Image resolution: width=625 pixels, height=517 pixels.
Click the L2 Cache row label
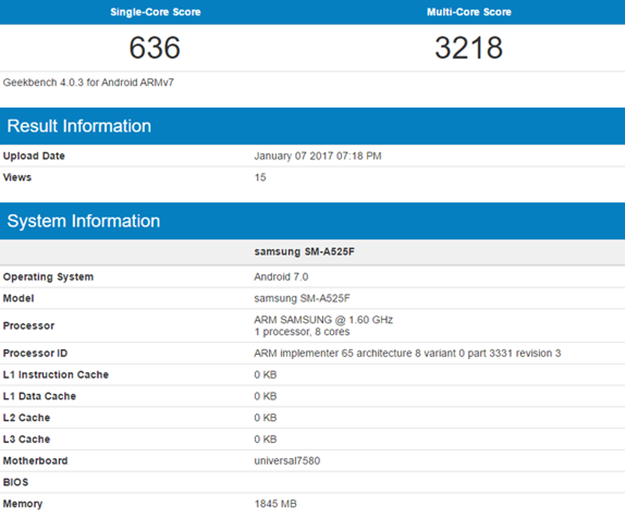[x=26, y=418]
